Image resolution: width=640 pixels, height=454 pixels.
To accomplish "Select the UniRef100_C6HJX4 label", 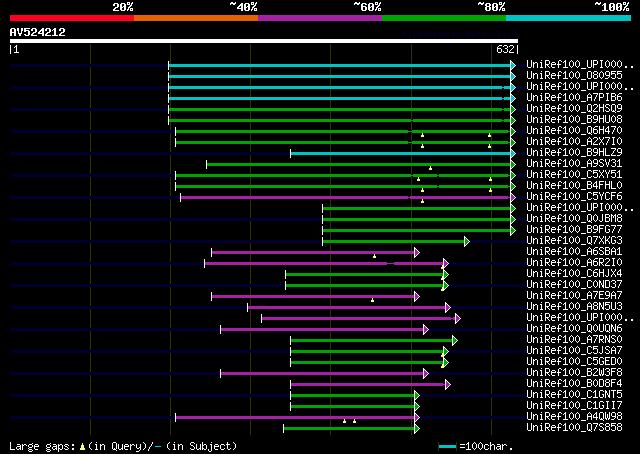I will [574, 274].
